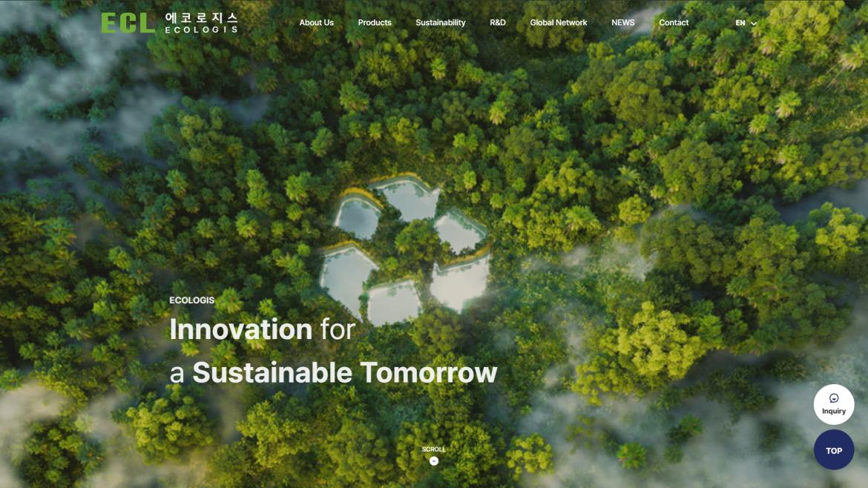Click the scroll down arrow circle
The image size is (868, 488).
(x=434, y=461)
